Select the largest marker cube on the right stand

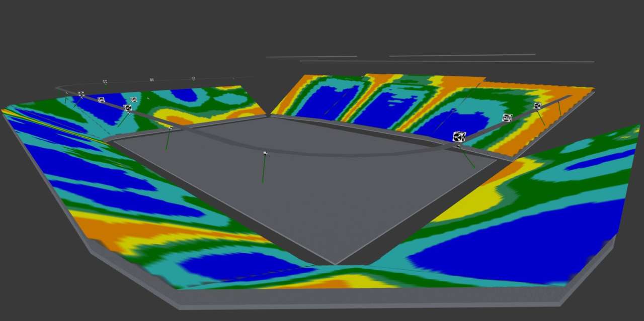(x=459, y=137)
